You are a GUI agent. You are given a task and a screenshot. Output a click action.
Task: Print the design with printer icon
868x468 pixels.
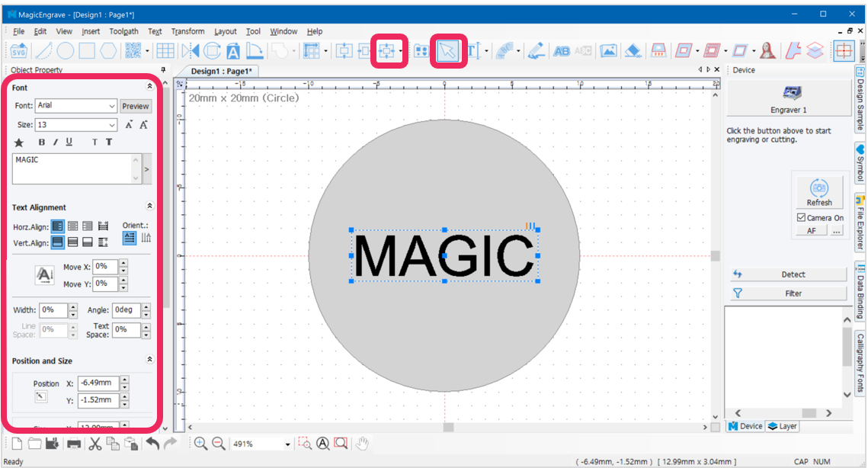click(74, 443)
